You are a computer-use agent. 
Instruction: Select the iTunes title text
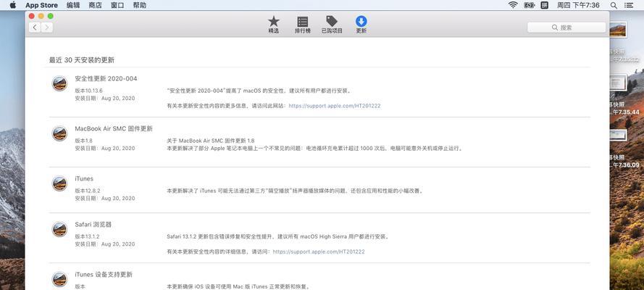84,178
